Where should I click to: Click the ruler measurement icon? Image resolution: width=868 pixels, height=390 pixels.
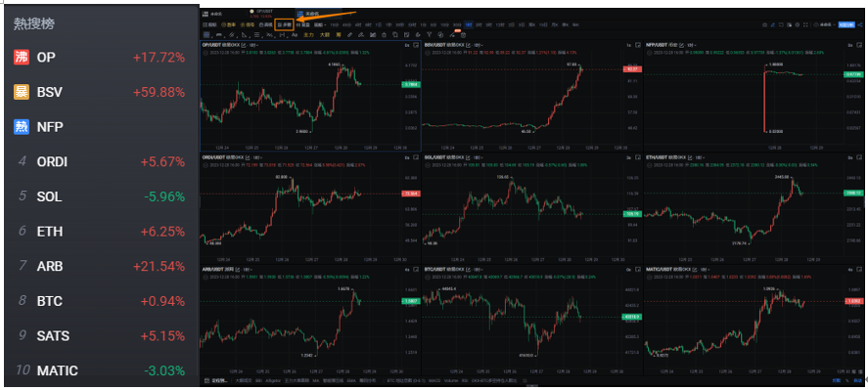350,35
